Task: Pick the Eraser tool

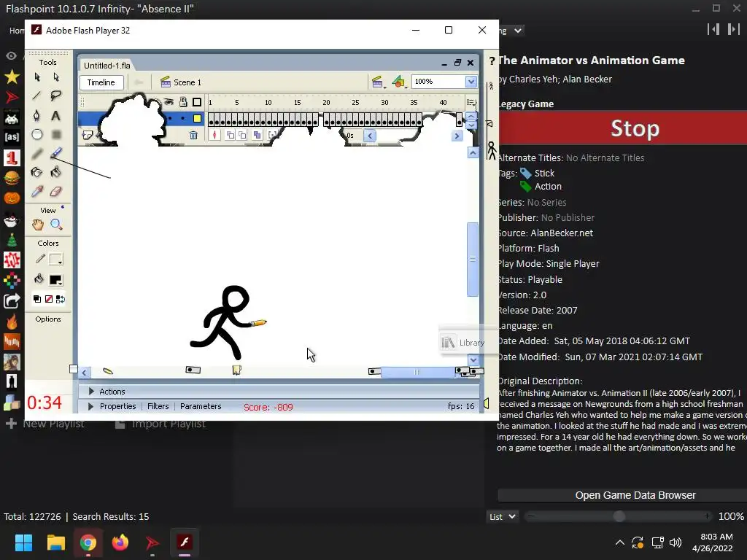Action: (x=55, y=192)
